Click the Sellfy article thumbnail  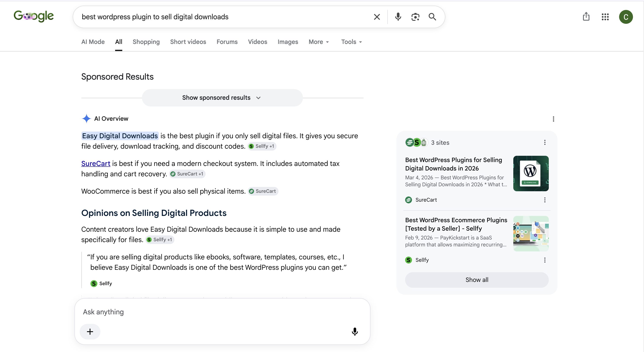coord(531,233)
